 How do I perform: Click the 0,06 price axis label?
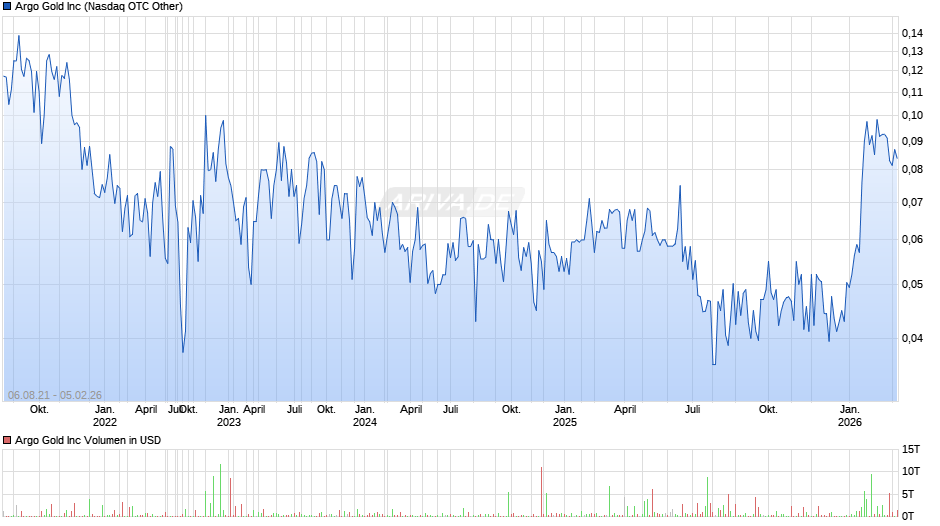912,240
